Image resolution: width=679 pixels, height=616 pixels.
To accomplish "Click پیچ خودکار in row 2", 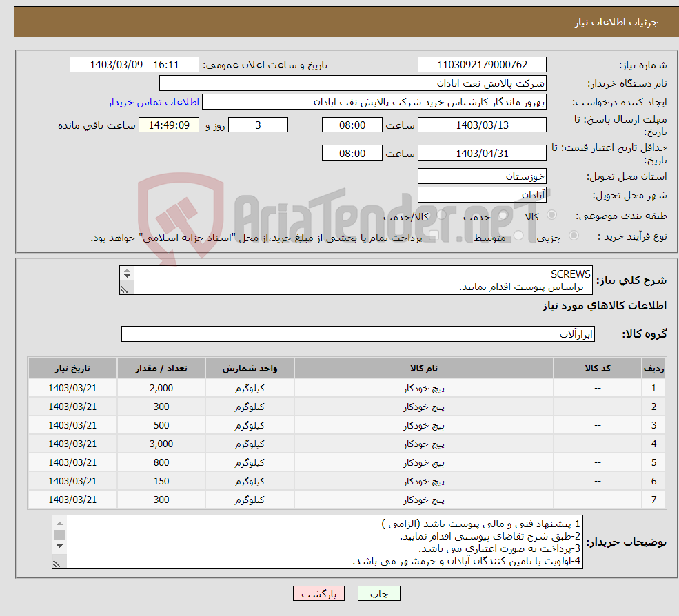I will (424, 407).
